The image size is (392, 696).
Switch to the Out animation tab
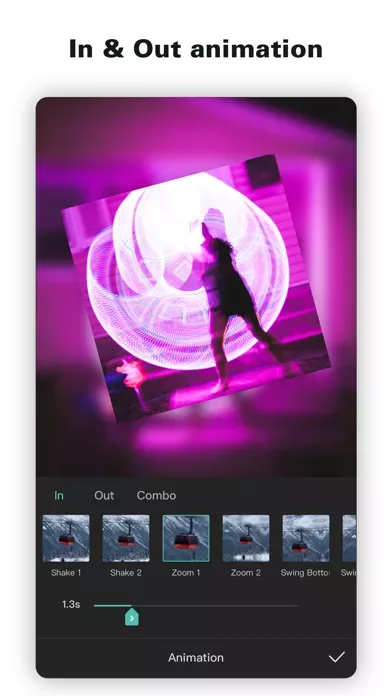(104, 495)
